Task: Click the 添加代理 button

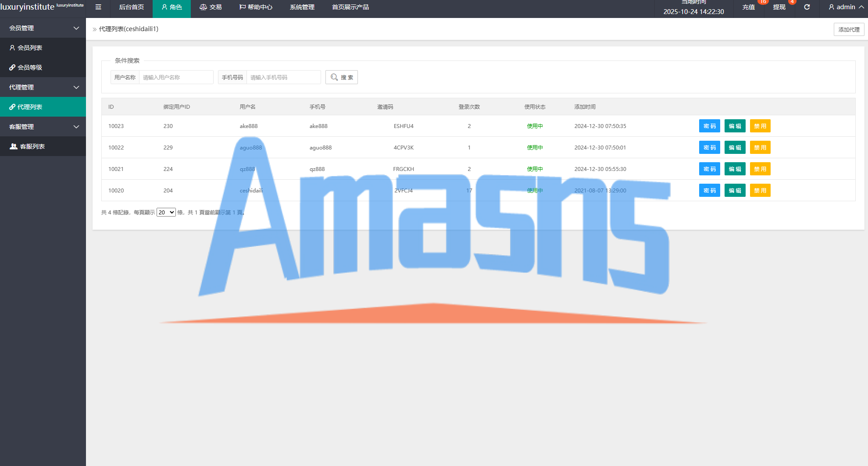Action: coord(849,29)
